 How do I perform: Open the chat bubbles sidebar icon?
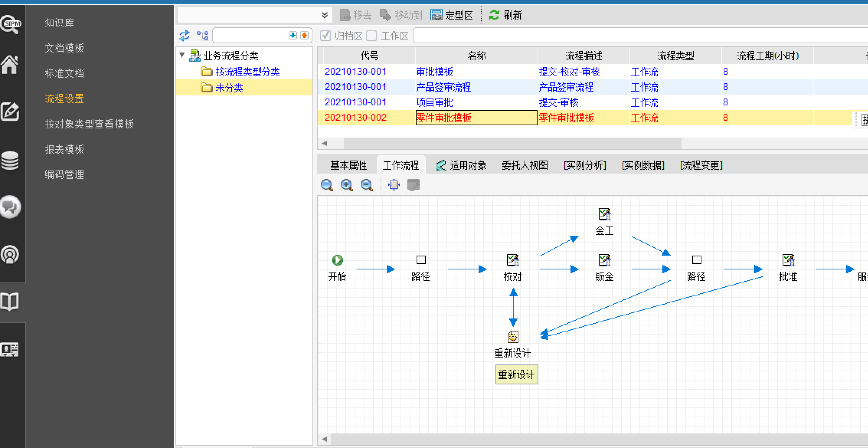coord(10,207)
